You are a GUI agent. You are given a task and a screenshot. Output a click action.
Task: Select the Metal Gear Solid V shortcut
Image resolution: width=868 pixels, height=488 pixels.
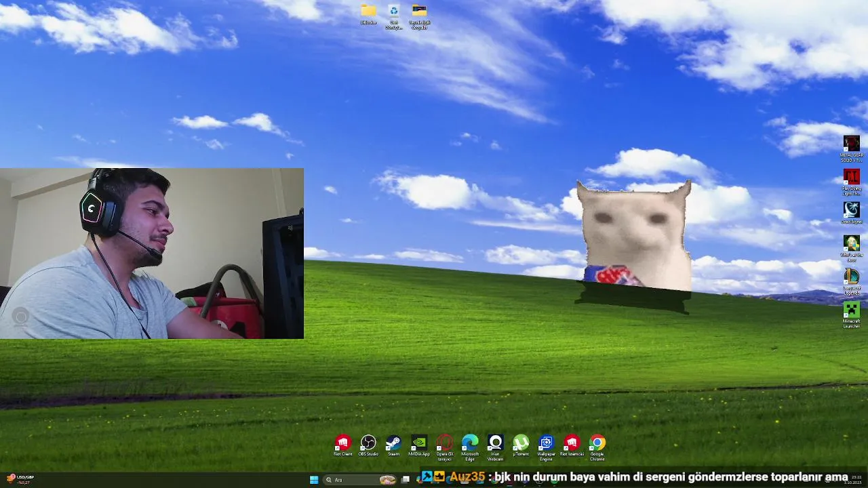click(852, 148)
